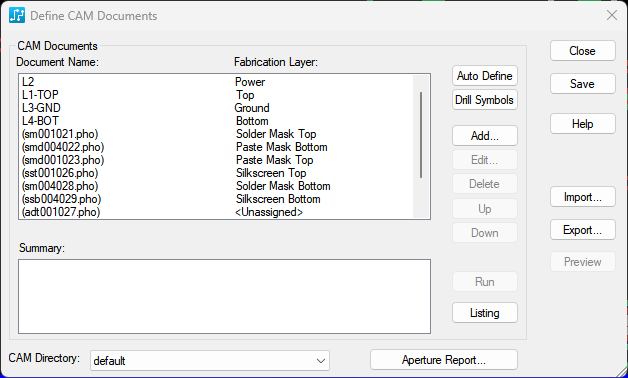Select the L3-GND document entry
Screen dimensions: 628x378
[216, 108]
